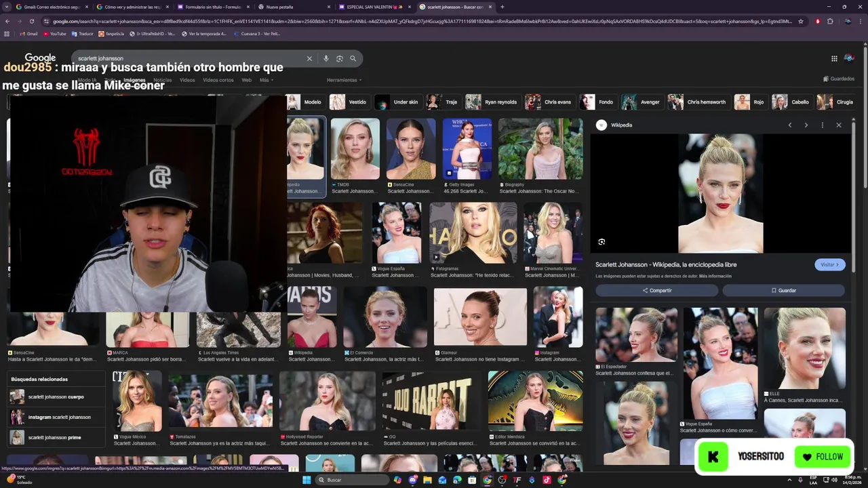Filter images by Under skin chip

click(x=397, y=102)
